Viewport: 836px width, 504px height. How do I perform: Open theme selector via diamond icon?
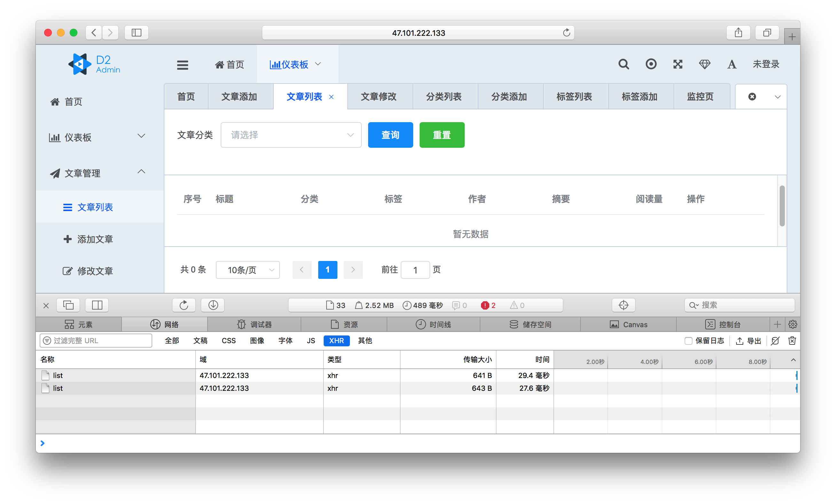704,64
